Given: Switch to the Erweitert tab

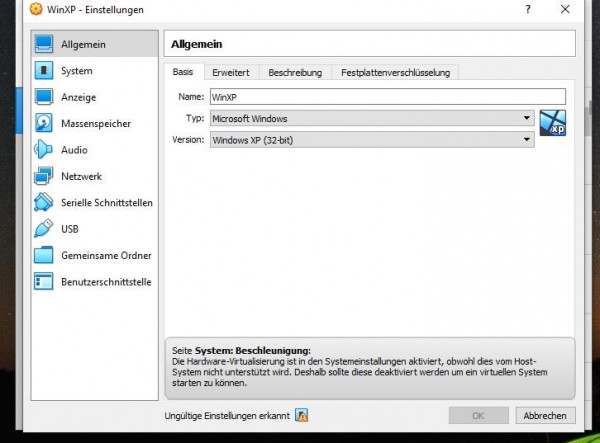Looking at the screenshot, I should point(231,72).
